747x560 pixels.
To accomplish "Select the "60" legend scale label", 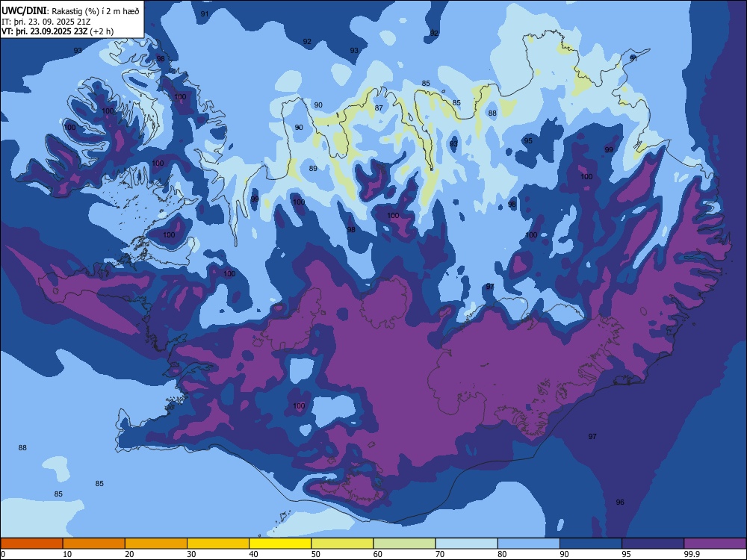I will coord(378,554).
